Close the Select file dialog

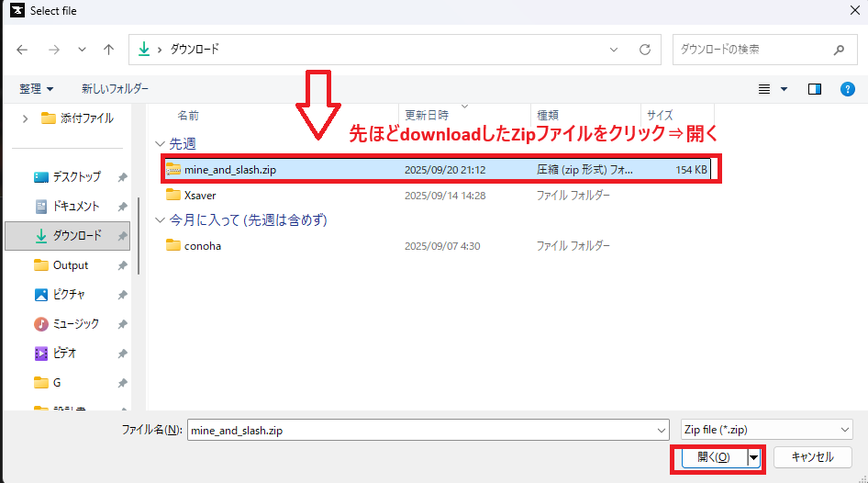pos(855,10)
